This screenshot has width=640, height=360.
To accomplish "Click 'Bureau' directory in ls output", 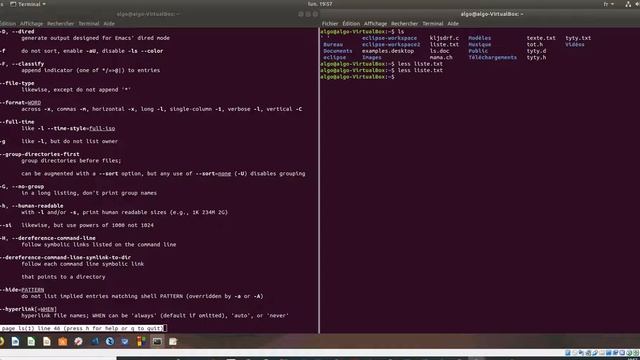I will [333, 44].
